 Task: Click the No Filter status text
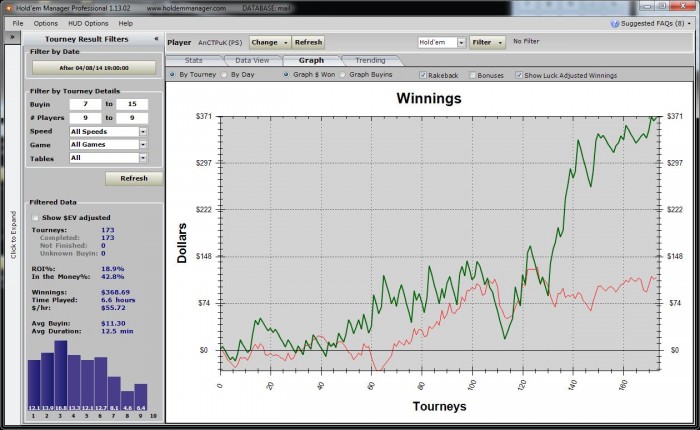(526, 41)
